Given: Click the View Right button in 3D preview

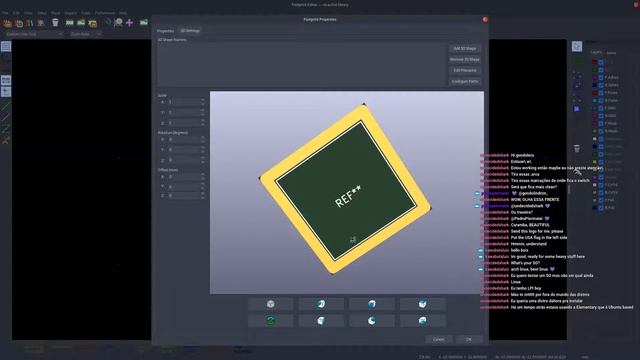Looking at the screenshot, I should click(x=321, y=320).
